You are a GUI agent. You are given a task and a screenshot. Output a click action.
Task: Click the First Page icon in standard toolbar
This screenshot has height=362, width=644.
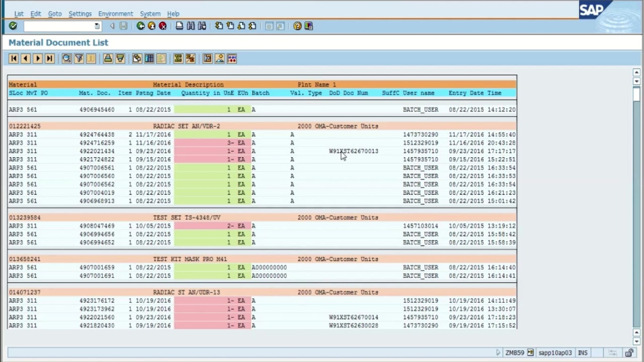pos(219,26)
